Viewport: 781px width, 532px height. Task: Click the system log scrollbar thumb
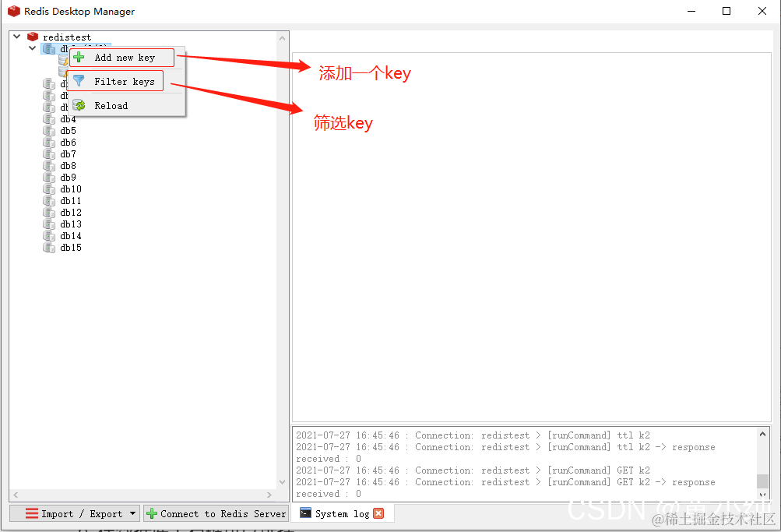click(x=762, y=481)
